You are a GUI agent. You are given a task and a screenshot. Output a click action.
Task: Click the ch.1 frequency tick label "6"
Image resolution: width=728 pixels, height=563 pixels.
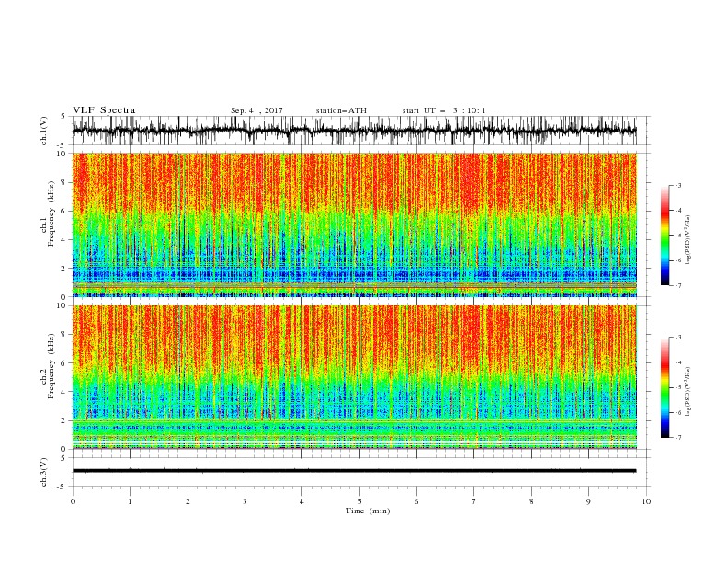pyautogui.click(x=64, y=211)
